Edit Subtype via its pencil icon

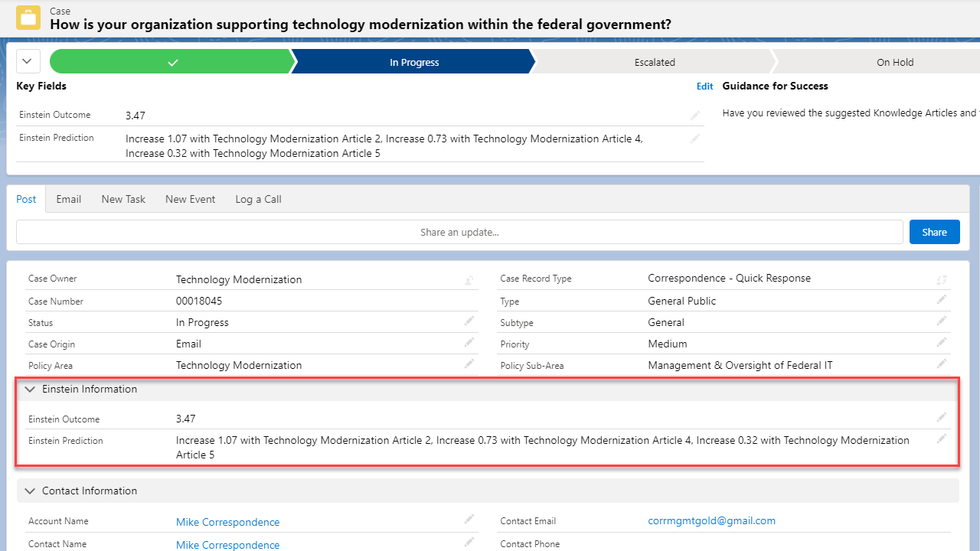point(942,321)
